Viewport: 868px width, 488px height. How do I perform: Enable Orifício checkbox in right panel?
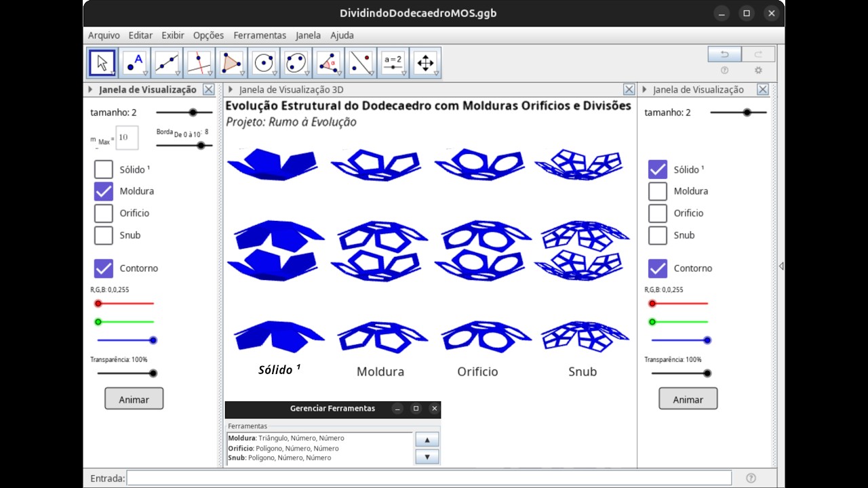[657, 213]
